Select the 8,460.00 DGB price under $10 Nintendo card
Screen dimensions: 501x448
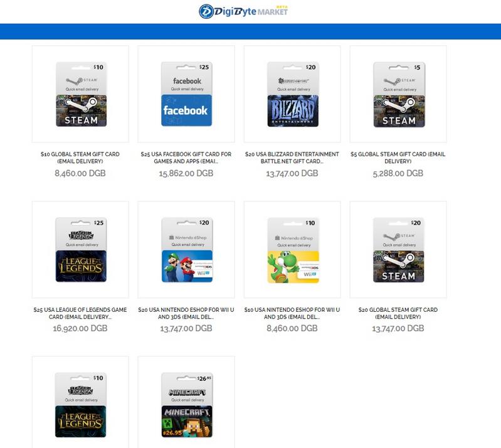click(292, 328)
